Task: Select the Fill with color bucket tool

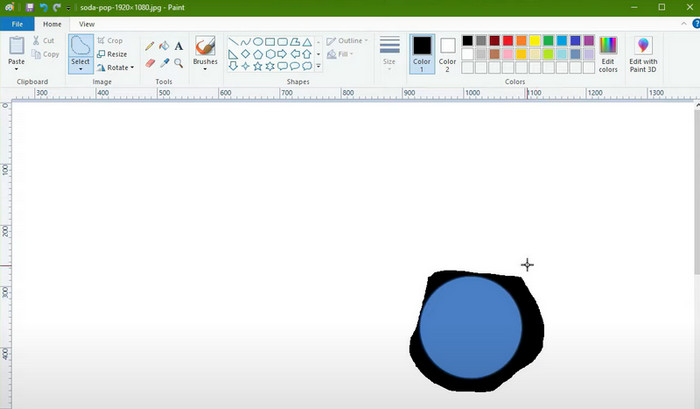Action: 164,46
